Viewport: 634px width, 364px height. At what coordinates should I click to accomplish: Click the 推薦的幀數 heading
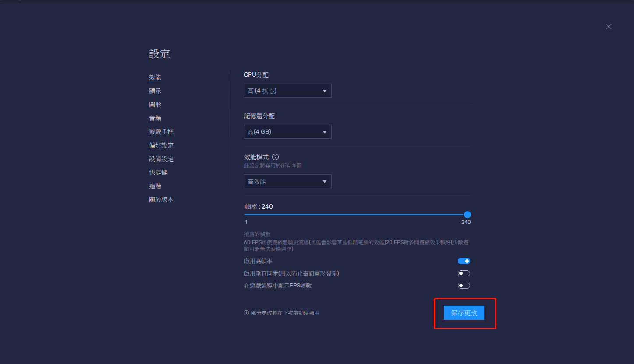pyautogui.click(x=257, y=234)
